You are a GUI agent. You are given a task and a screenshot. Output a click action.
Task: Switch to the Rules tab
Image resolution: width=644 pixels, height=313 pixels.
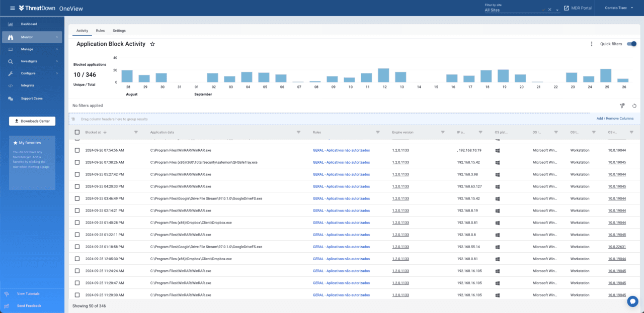tap(100, 31)
